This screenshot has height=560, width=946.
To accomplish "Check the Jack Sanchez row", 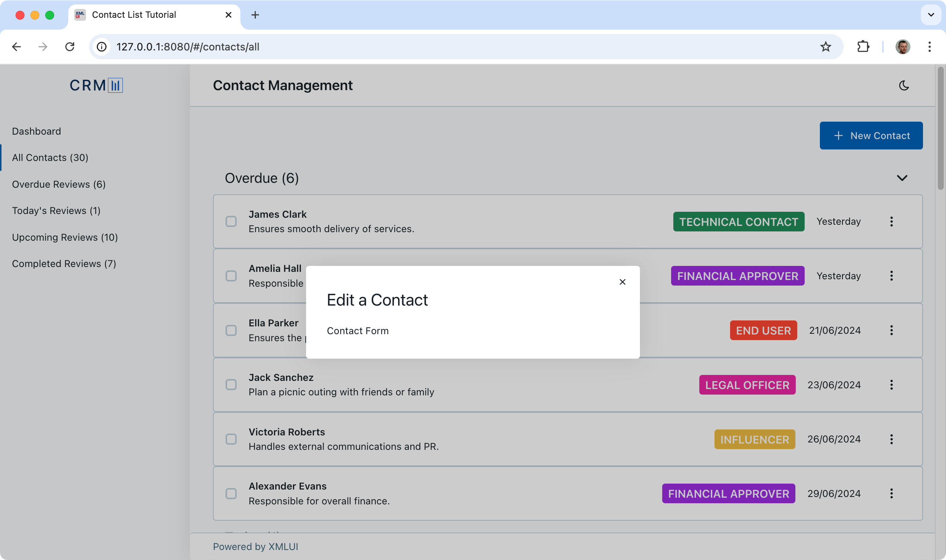I will pos(231,385).
